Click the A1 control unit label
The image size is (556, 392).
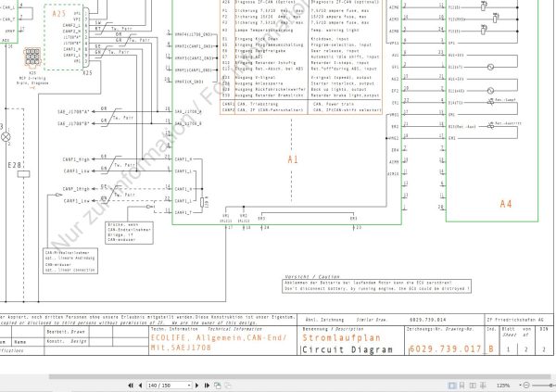click(x=294, y=159)
